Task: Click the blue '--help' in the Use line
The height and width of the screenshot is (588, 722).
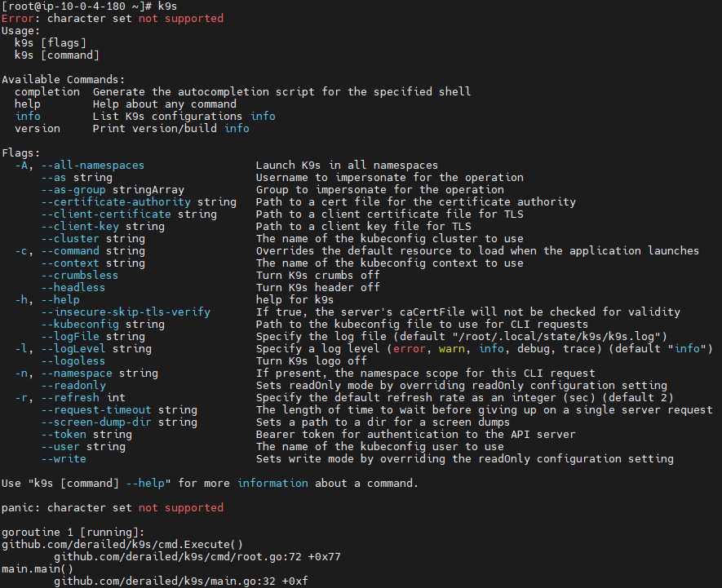Action: point(145,484)
